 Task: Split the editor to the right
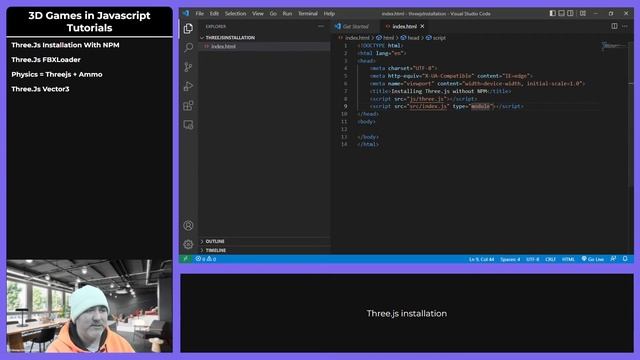click(x=614, y=26)
